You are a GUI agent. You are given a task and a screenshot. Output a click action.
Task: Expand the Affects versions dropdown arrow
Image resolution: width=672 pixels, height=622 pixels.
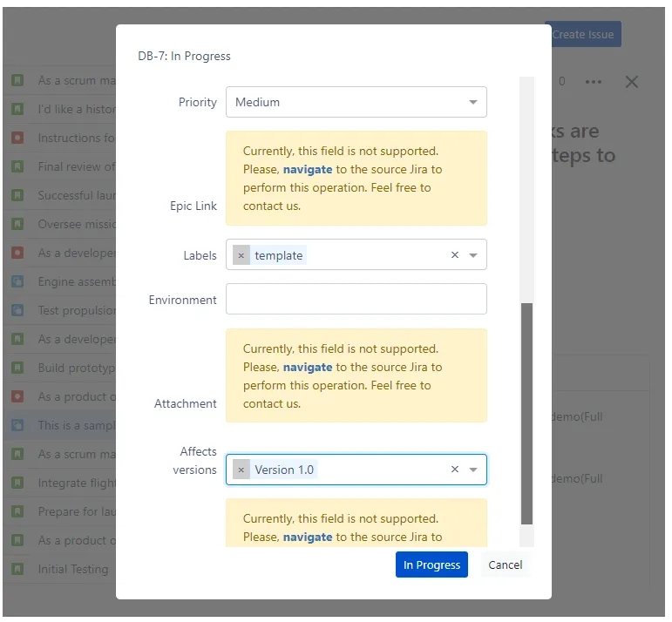point(473,470)
